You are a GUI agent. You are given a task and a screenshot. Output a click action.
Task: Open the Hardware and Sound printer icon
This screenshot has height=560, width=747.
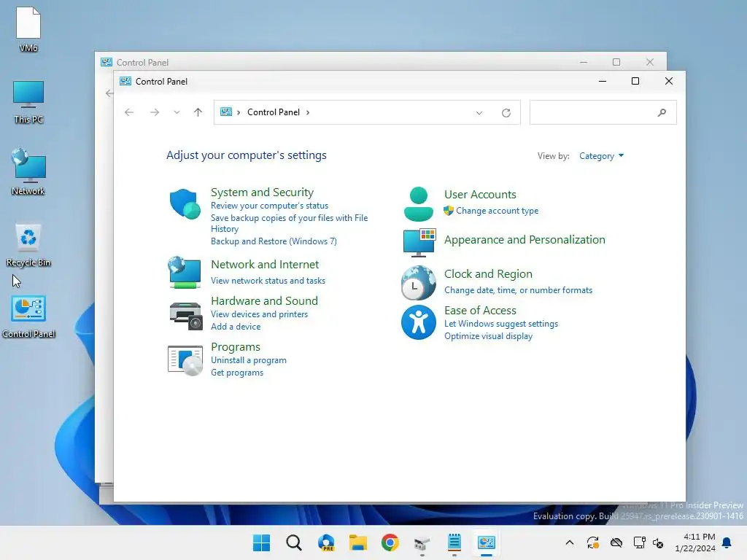(x=186, y=316)
